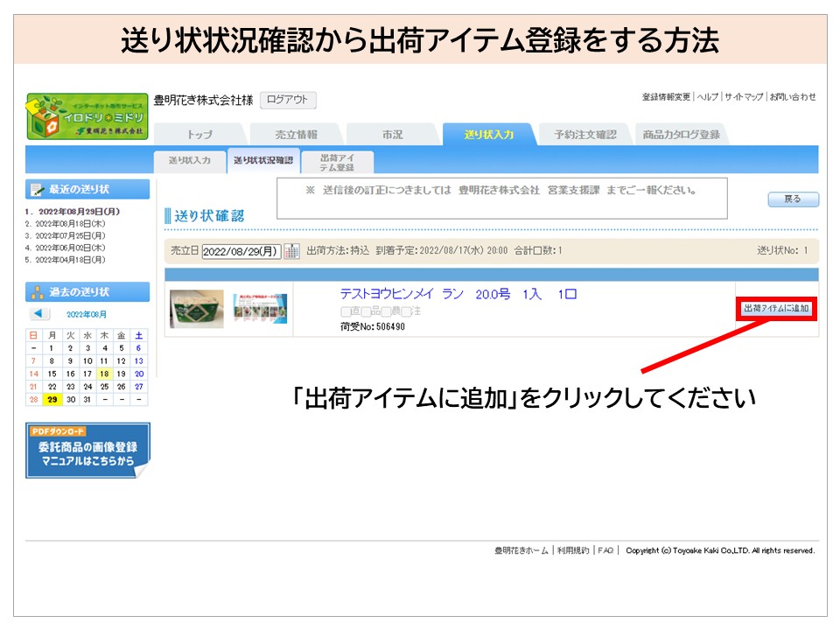Viewport: 840px width, 630px height.
Task: Select the 出荷アイテム登録 sub-tab
Action: 337,161
